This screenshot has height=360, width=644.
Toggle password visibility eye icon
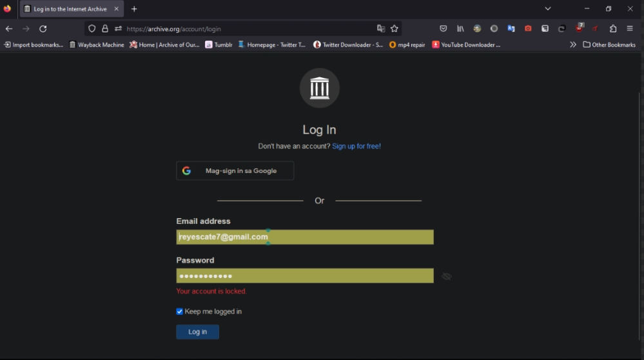click(x=446, y=276)
